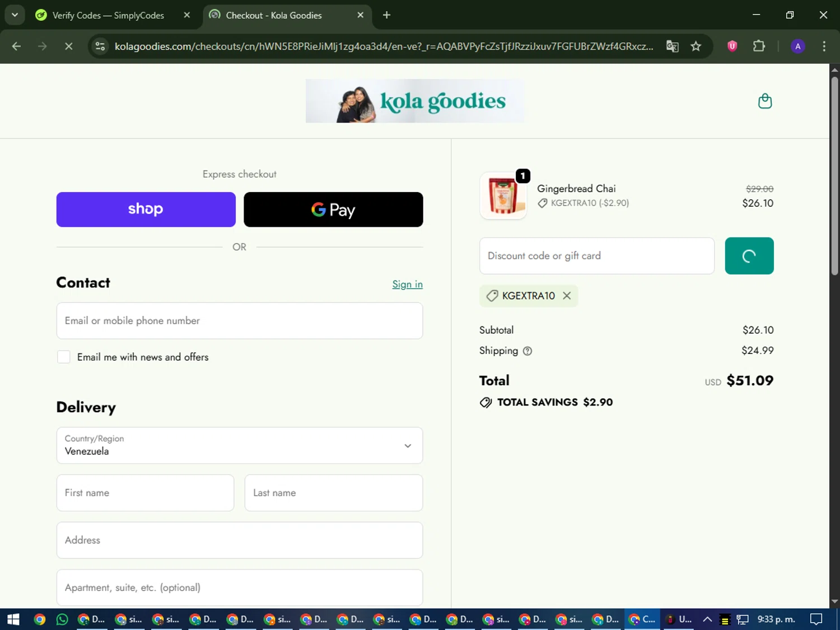Screen dimensions: 840x630
Task: Close the Checkout Kola Goodies tab
Action: coord(361,15)
